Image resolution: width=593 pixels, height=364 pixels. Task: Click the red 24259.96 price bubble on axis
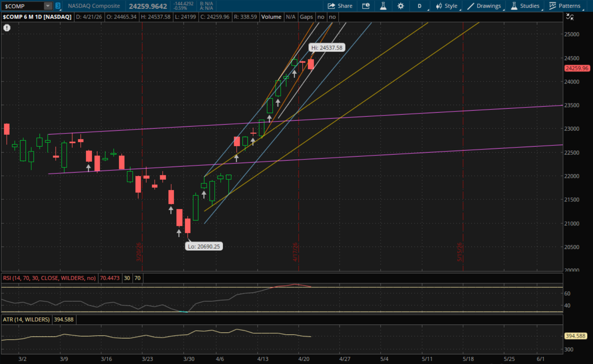pos(577,68)
